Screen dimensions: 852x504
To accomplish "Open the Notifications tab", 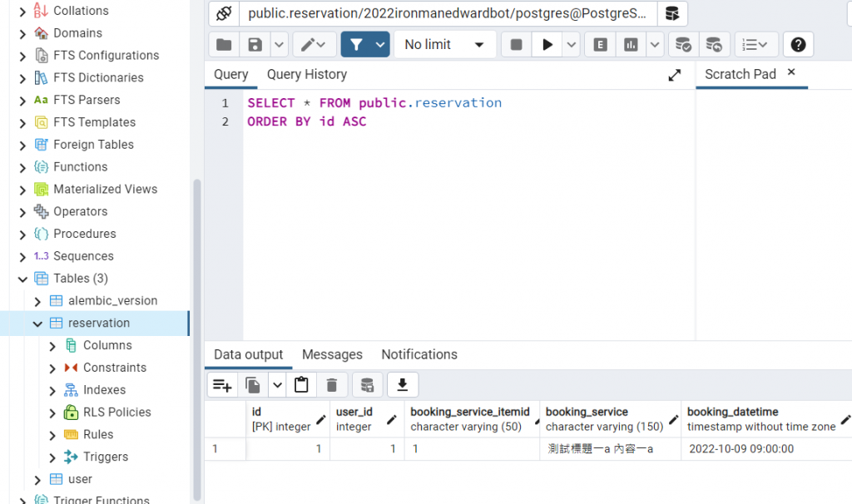I will pyautogui.click(x=419, y=354).
